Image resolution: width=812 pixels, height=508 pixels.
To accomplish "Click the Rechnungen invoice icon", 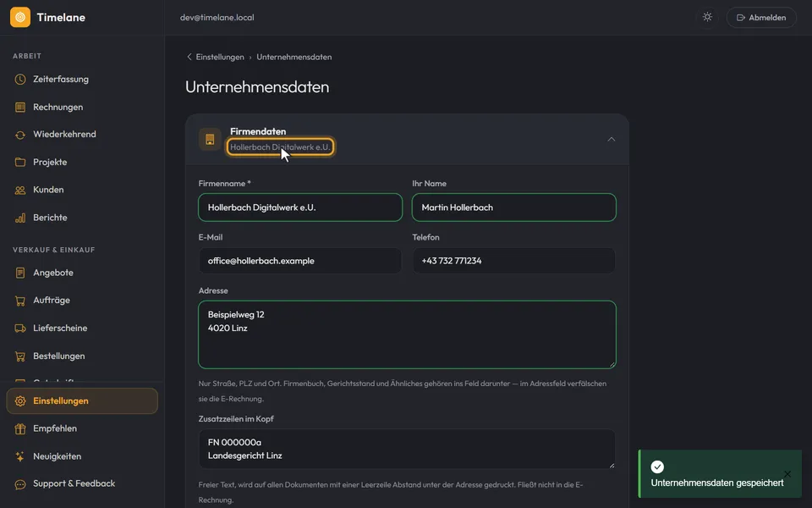I will [x=20, y=108].
